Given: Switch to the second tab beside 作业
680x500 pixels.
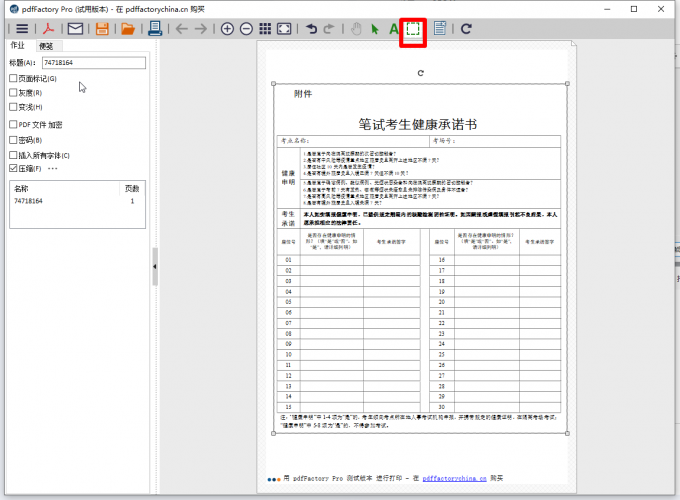Looking at the screenshot, I should coord(46,46).
